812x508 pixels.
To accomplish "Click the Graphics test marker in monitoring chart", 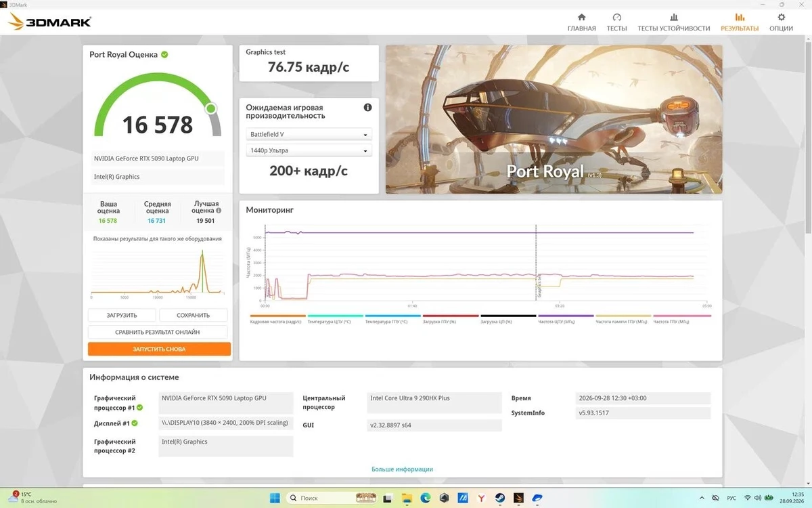I will 539,285.
